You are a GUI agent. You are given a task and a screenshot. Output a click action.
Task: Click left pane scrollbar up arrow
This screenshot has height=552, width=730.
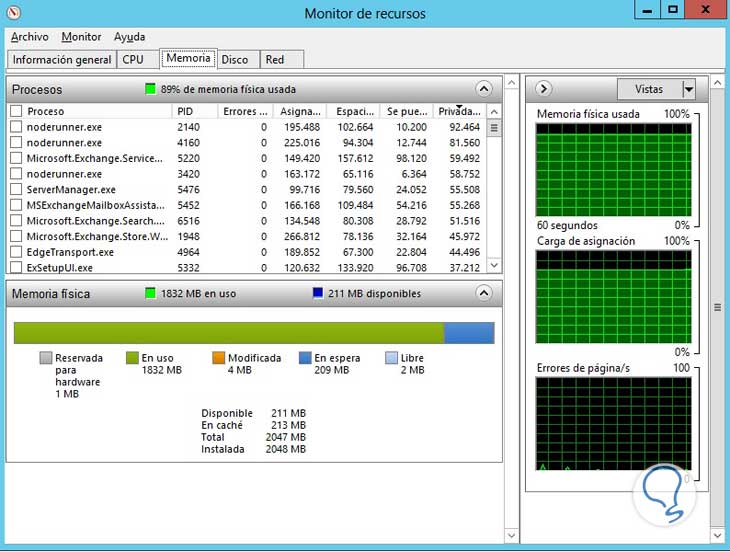511,83
